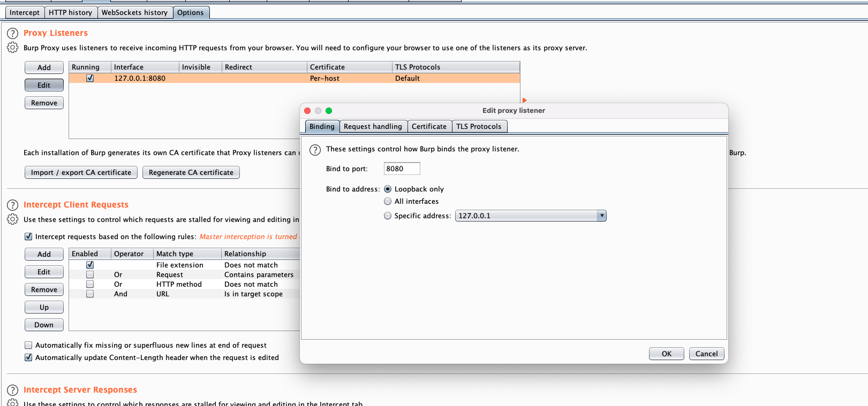Click the Invisible column header
This screenshot has width=868, height=406.
pyautogui.click(x=201, y=67)
